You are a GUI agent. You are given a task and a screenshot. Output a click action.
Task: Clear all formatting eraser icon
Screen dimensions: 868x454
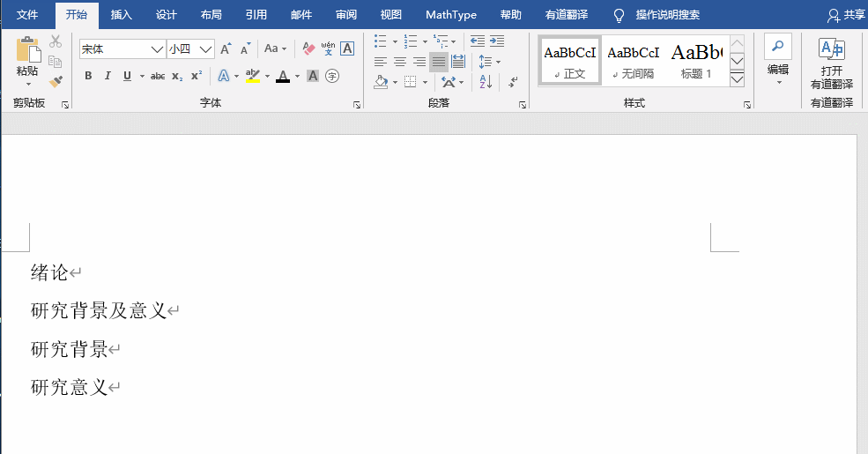click(x=308, y=48)
